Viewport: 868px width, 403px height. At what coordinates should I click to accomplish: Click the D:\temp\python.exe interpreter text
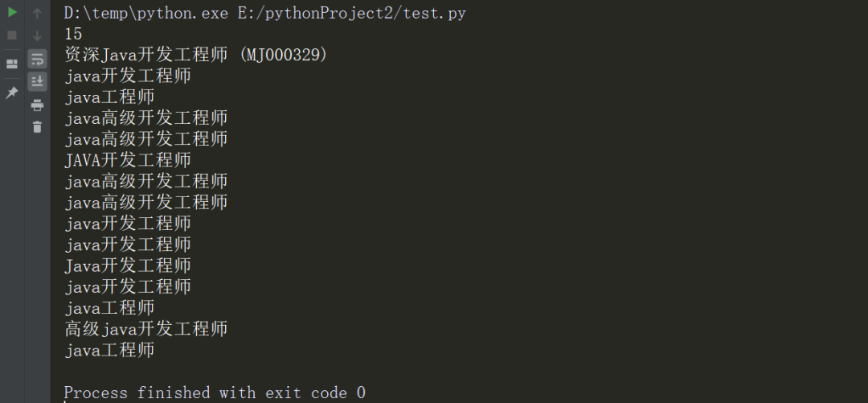pos(146,13)
